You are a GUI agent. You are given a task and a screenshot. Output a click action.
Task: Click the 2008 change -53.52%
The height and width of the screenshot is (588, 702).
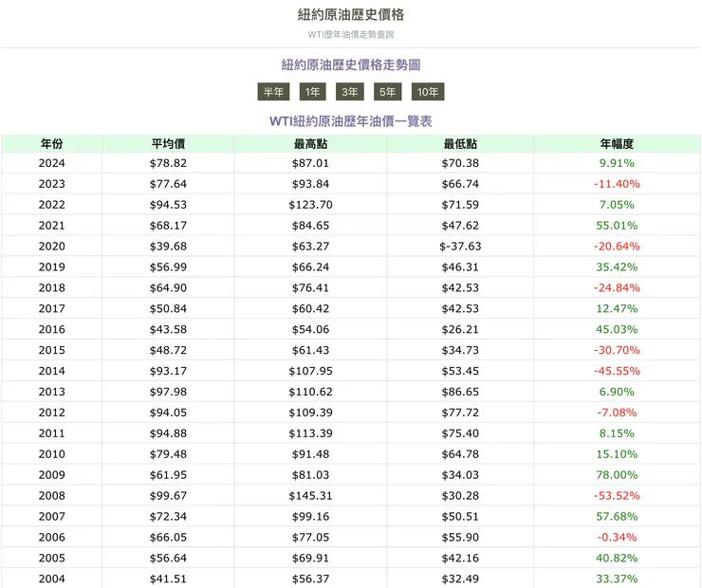click(x=617, y=496)
